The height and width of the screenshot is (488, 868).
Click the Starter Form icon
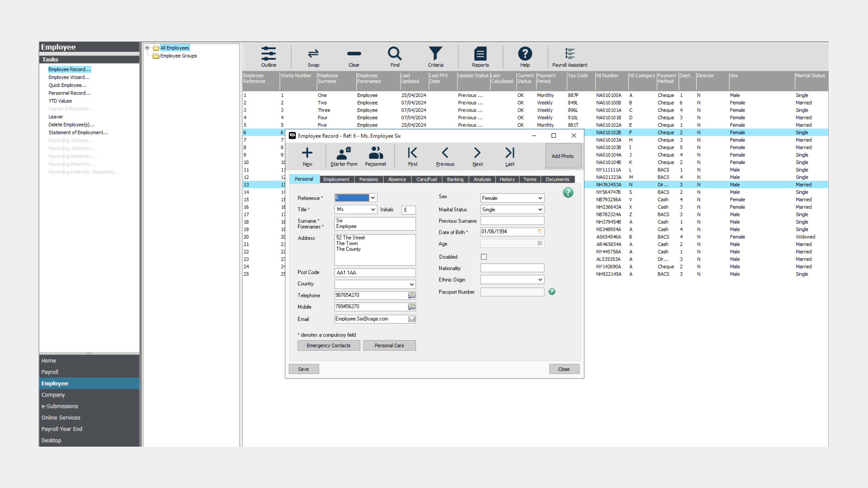click(343, 154)
